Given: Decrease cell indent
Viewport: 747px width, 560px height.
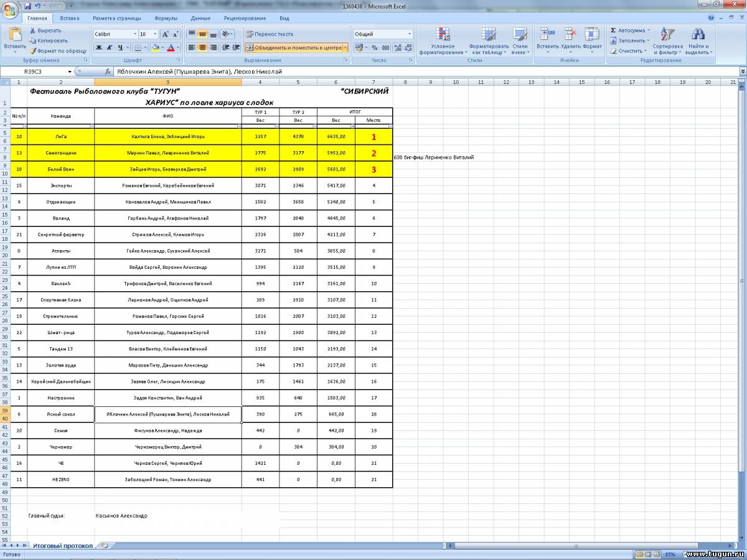Looking at the screenshot, I should coord(226,47).
